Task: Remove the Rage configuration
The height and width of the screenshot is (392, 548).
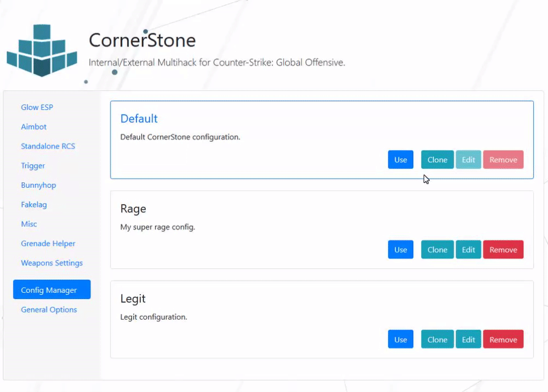Action: [x=503, y=250]
